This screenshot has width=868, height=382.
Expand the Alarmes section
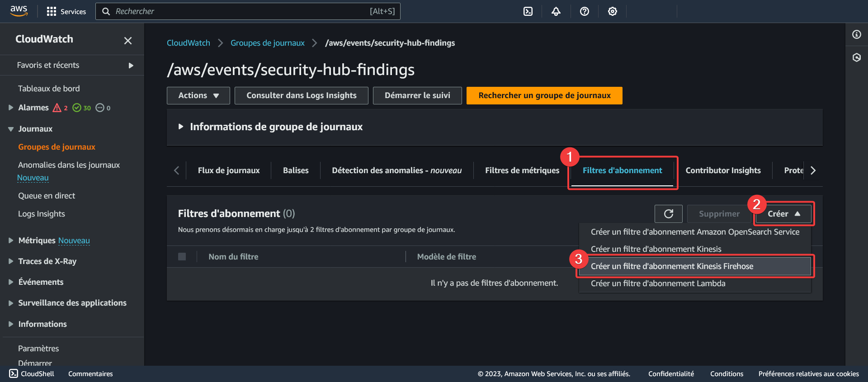[x=11, y=108]
